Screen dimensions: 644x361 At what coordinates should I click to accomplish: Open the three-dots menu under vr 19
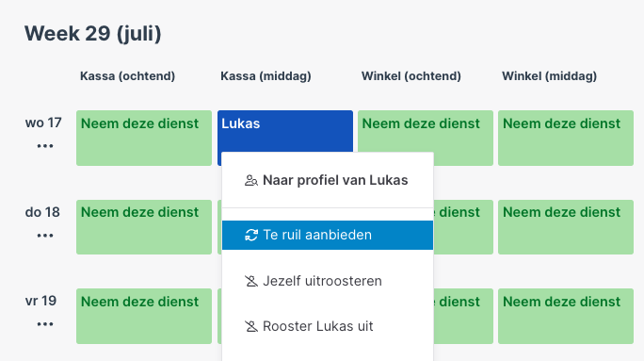pyautogui.click(x=45, y=324)
